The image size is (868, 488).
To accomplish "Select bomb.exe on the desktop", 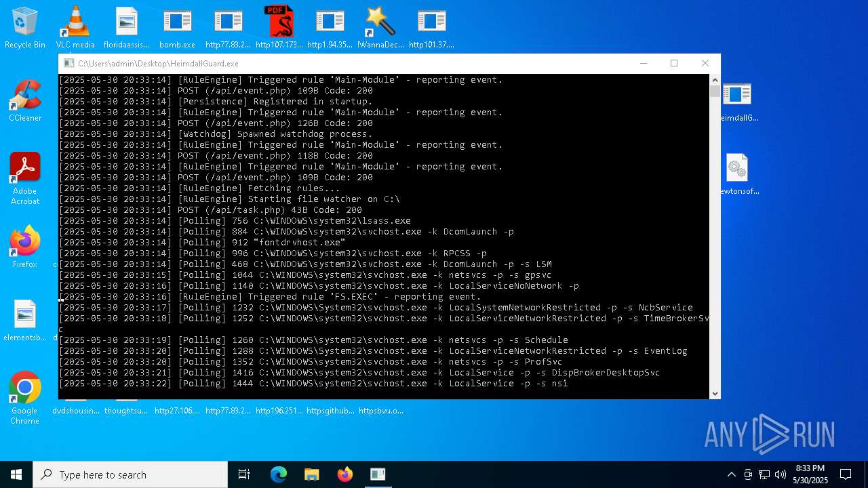I will (x=177, y=28).
